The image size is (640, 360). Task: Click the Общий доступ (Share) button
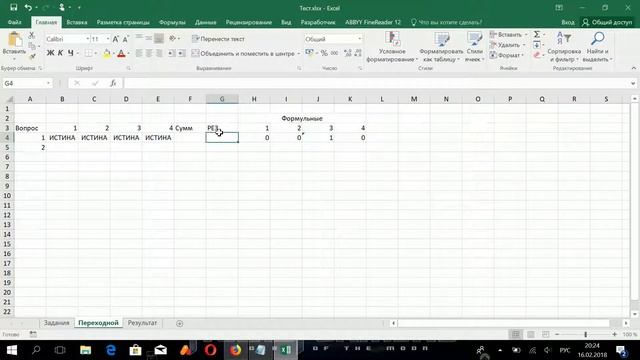click(607, 22)
